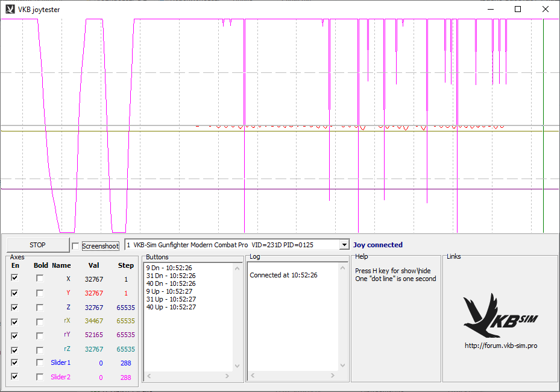Click the Val column header
This screenshot has width=560, height=392.
pos(93,265)
